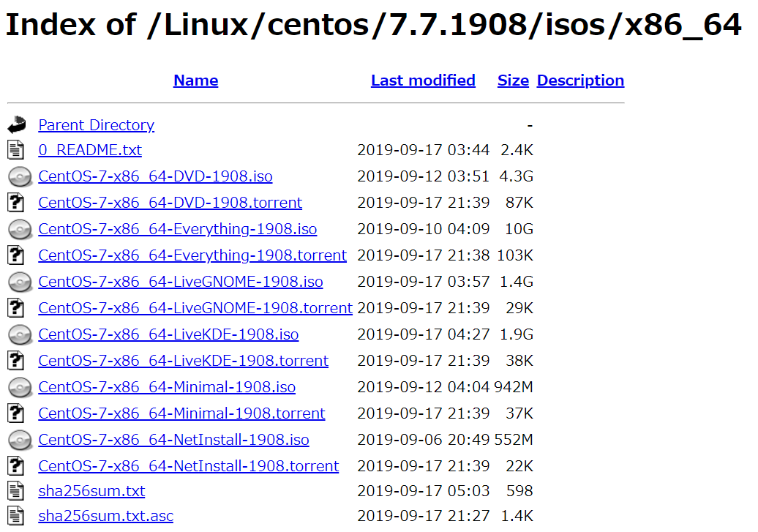Image resolution: width=758 pixels, height=532 pixels.
Task: Click the disc icon beside CentOS-7-x86_64-DVD-1908.iso
Action: tap(20, 176)
